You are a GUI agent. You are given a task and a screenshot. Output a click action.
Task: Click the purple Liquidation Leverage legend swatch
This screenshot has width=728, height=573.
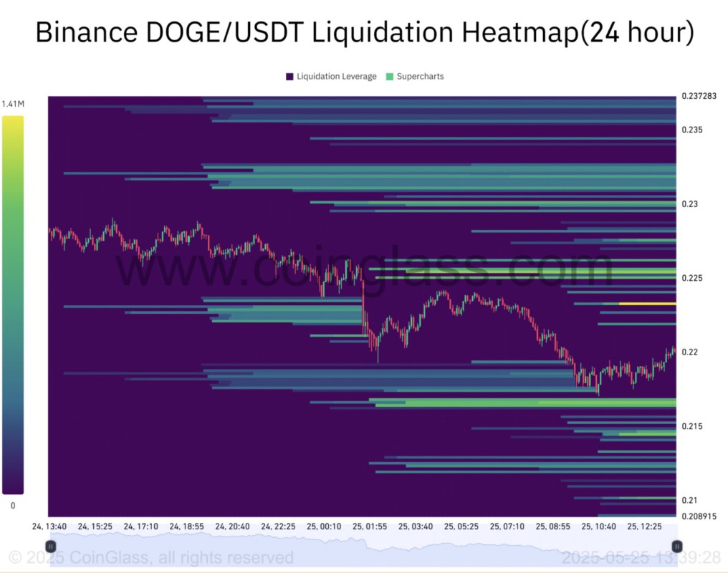(289, 77)
